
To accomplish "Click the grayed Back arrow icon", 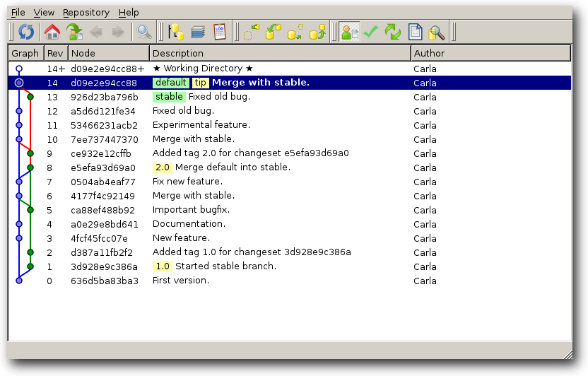I will 96,33.
